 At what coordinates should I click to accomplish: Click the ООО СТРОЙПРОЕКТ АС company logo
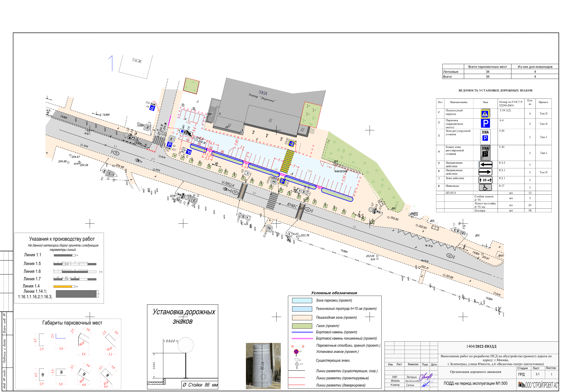538,384
